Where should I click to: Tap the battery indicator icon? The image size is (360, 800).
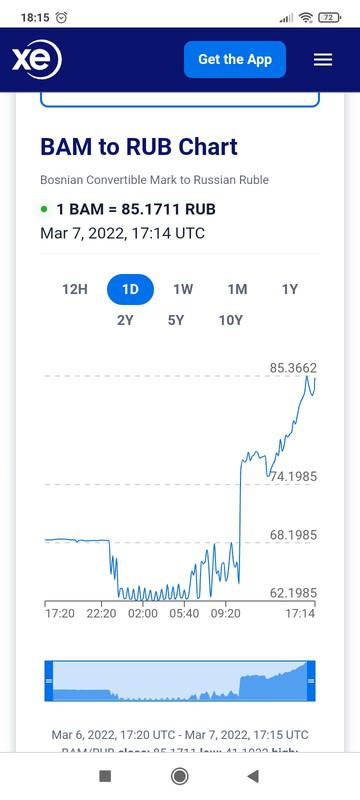click(329, 18)
